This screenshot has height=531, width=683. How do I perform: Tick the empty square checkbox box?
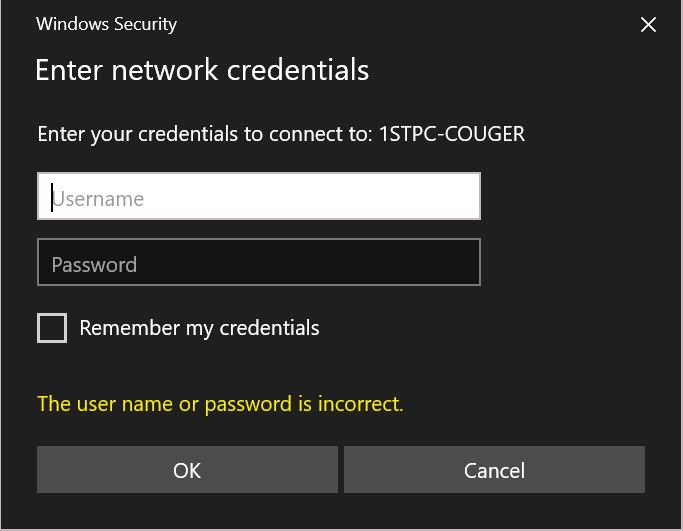(52, 328)
